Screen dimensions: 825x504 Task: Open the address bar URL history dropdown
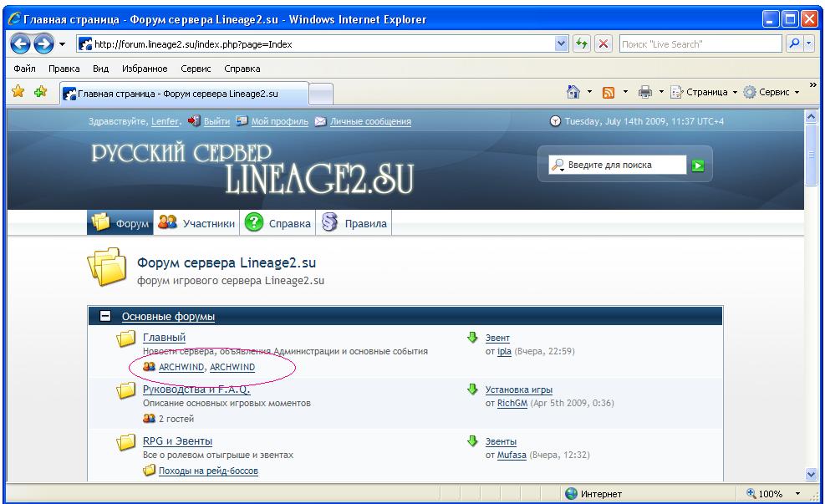pyautogui.click(x=562, y=44)
